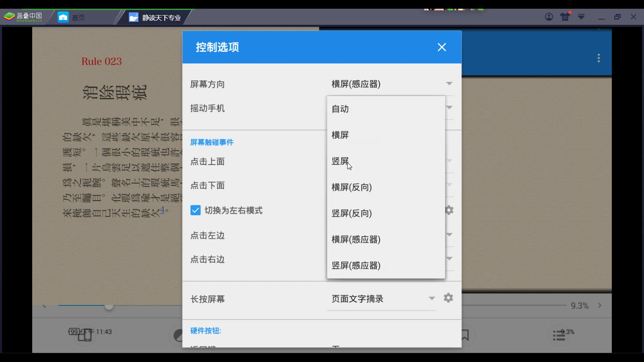Expand the 点击下面 dropdown arrow
Screen dimensions: 644x362
(x=449, y=185)
